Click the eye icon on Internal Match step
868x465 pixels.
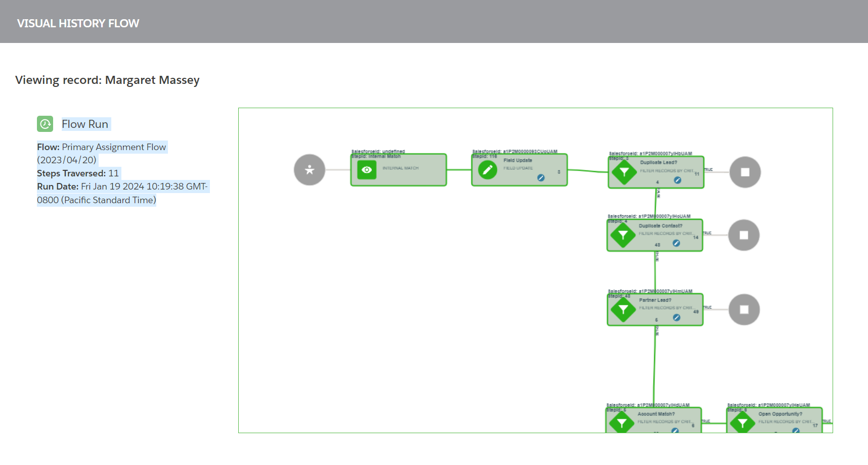pos(367,170)
